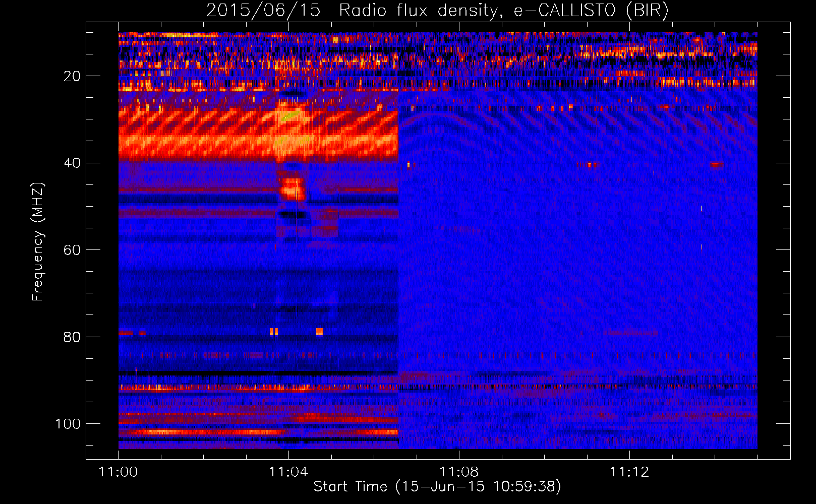
Task: Click the red spot near 11:14 at 40 MHz
Action: (716, 165)
